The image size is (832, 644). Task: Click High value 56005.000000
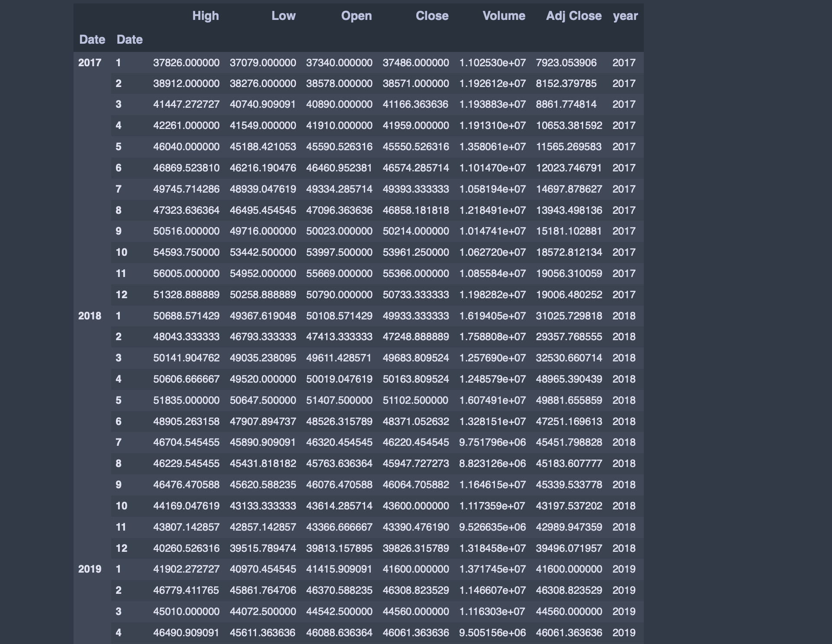click(x=186, y=274)
